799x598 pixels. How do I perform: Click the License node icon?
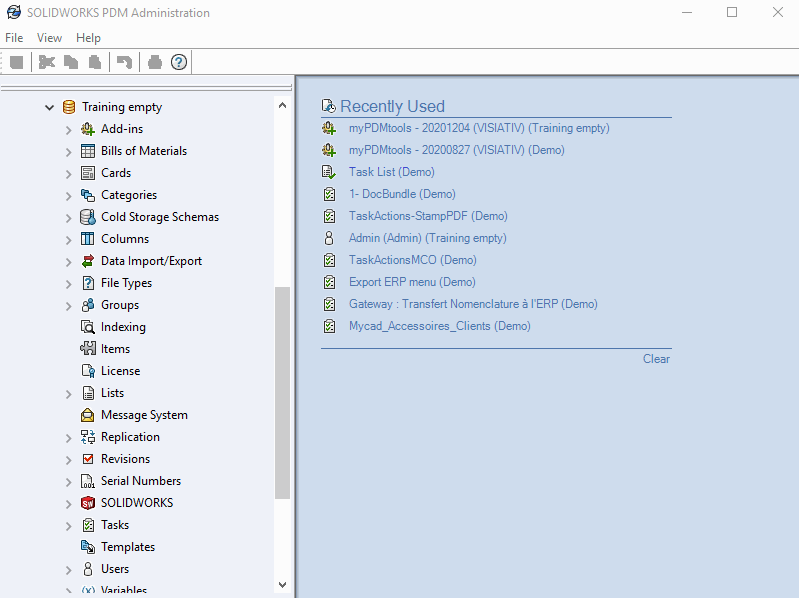coord(88,371)
